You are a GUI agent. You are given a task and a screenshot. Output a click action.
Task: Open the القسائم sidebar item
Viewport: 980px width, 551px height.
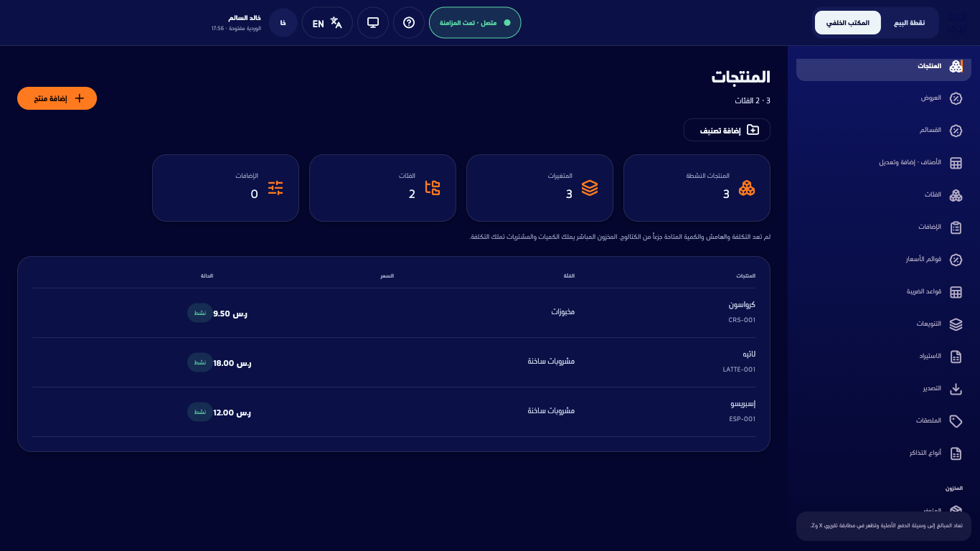click(x=884, y=131)
